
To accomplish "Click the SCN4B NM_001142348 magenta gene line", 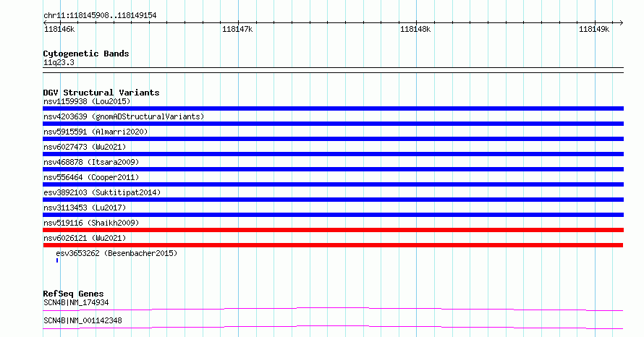I will click(x=333, y=327).
